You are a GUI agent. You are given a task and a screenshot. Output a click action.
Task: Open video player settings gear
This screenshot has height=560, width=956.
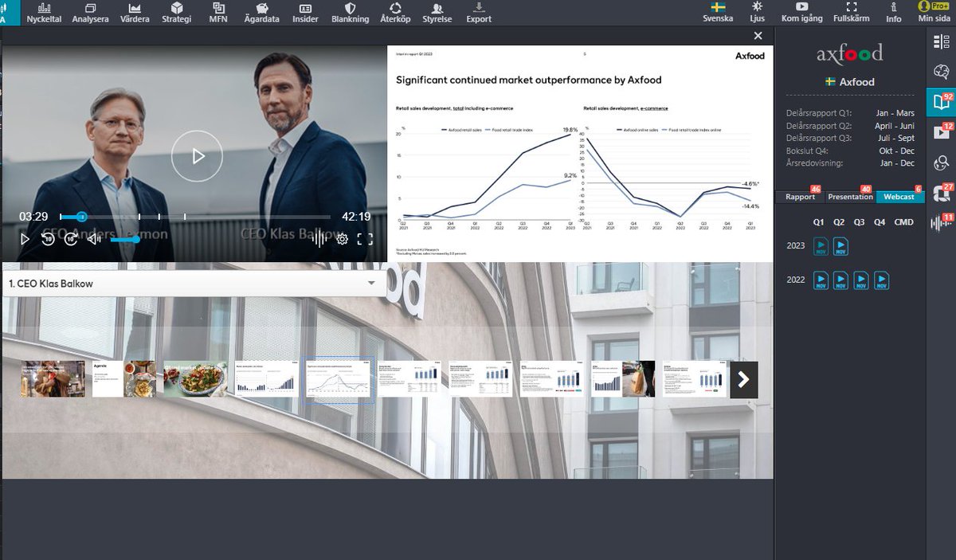pos(343,238)
